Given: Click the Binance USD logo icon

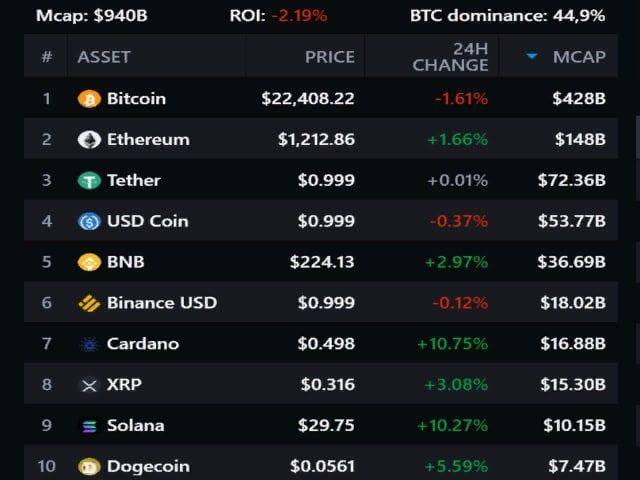Looking at the screenshot, I should pyautogui.click(x=89, y=303).
